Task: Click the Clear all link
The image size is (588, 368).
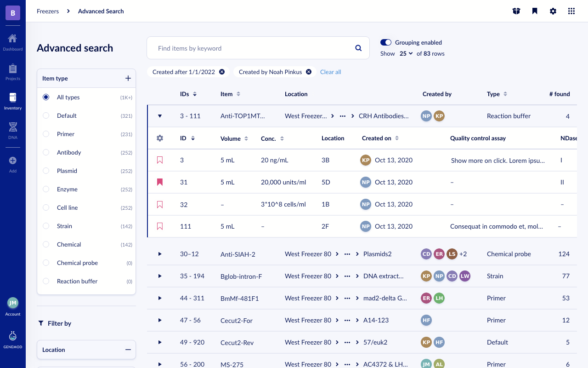Action: (x=330, y=72)
